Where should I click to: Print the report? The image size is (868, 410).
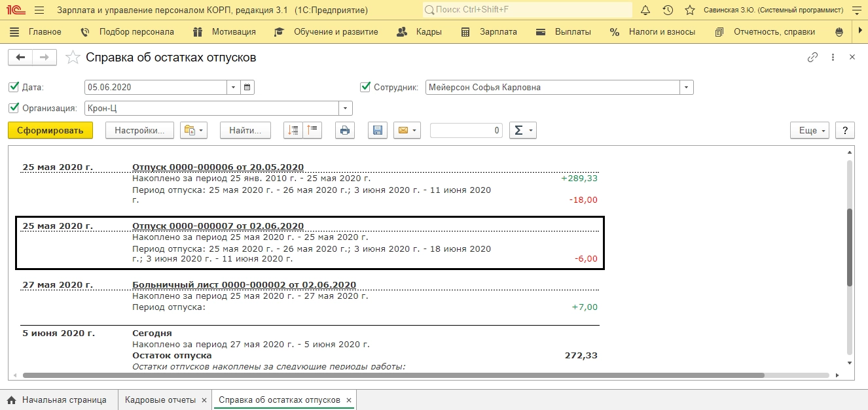(x=345, y=130)
